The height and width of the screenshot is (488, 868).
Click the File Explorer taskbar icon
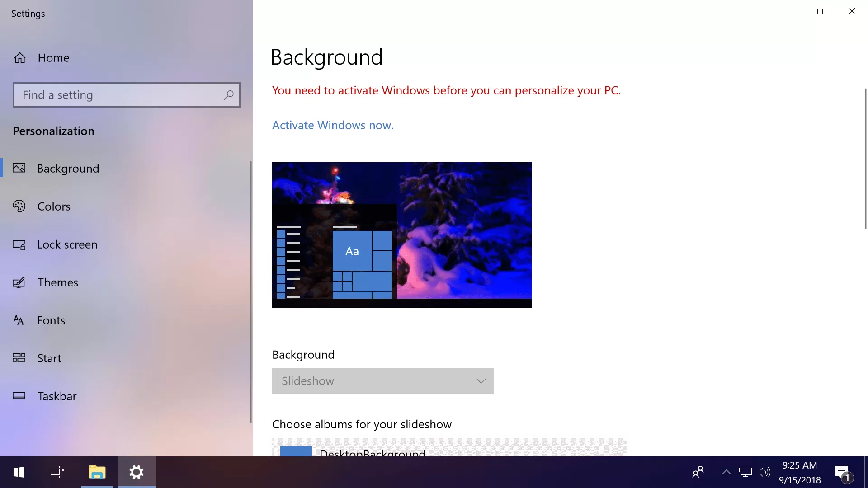point(97,472)
